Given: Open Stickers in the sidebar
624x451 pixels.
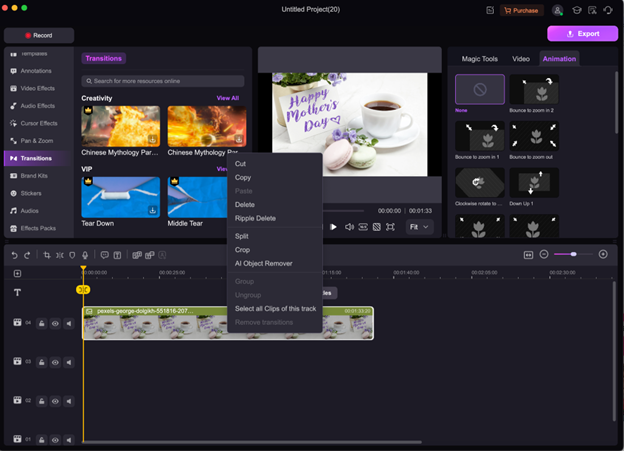Looking at the screenshot, I should 31,193.
